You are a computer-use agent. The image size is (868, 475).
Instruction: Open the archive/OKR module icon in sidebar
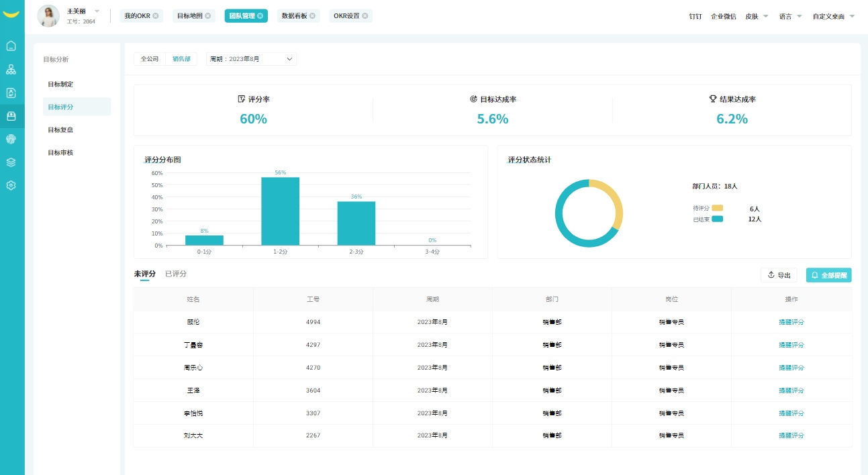(11, 115)
